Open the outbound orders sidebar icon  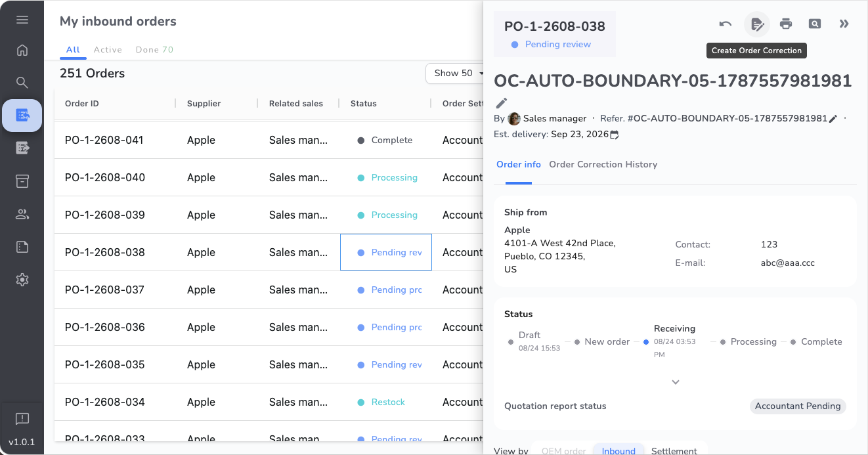[22, 148]
